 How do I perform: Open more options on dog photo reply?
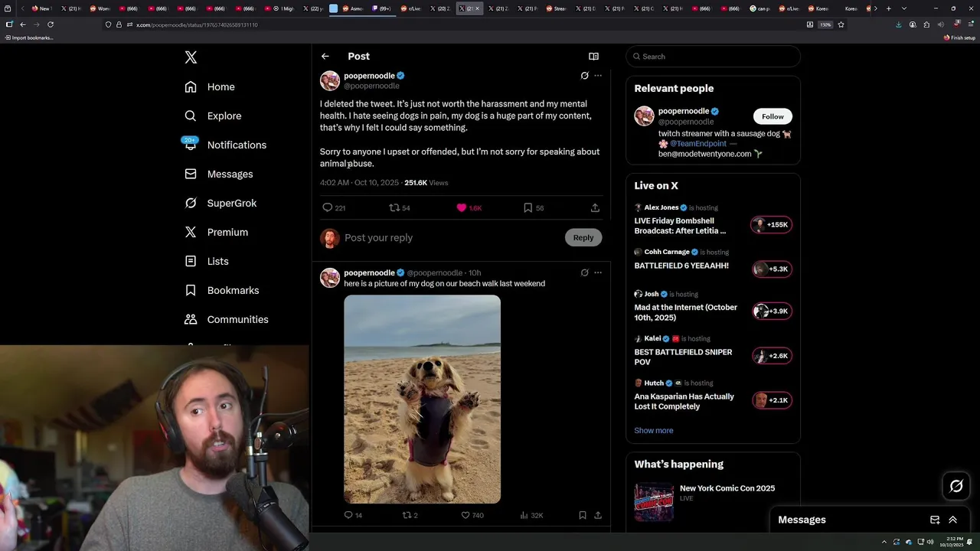pyautogui.click(x=598, y=272)
